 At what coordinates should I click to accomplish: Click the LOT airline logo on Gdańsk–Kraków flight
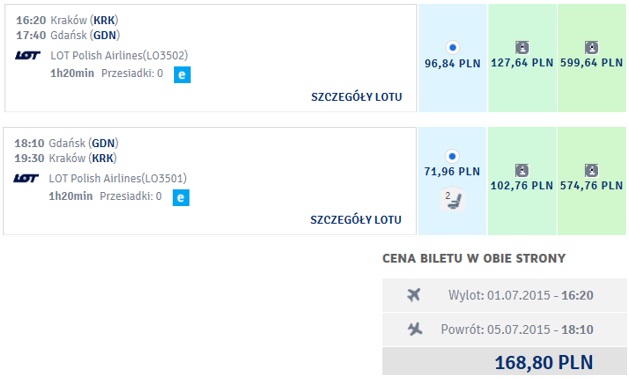[x=26, y=178]
